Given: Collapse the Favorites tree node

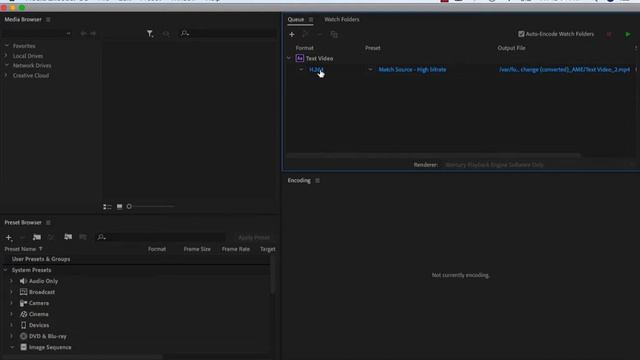Looking at the screenshot, I should [7, 46].
